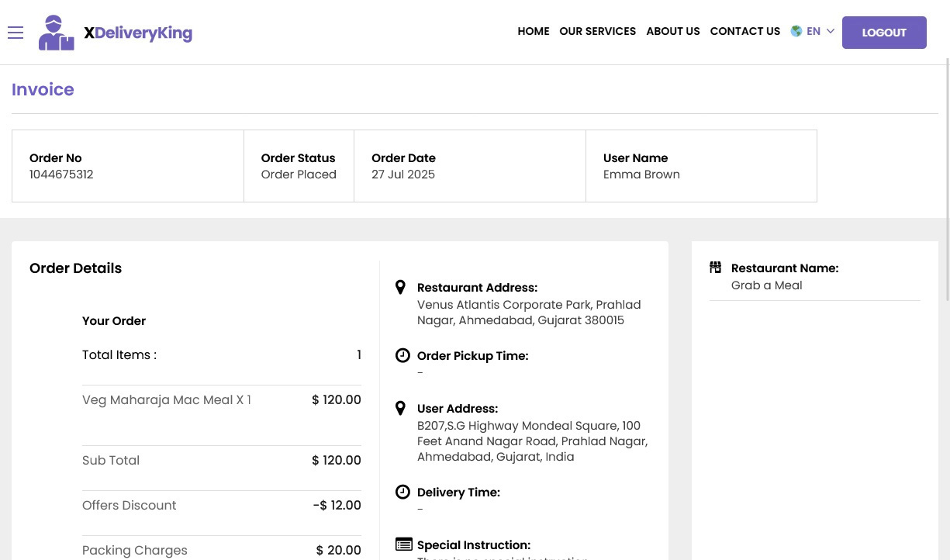This screenshot has height=560, width=950.
Task: Open the Our Services menu item
Action: tap(597, 32)
